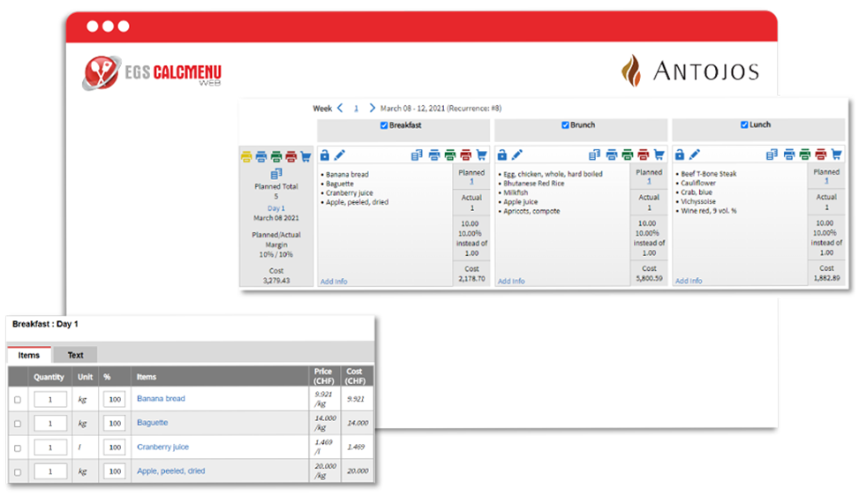The height and width of the screenshot is (504, 859).
Task: Click the Baguette quantity input field
Action: click(x=50, y=424)
